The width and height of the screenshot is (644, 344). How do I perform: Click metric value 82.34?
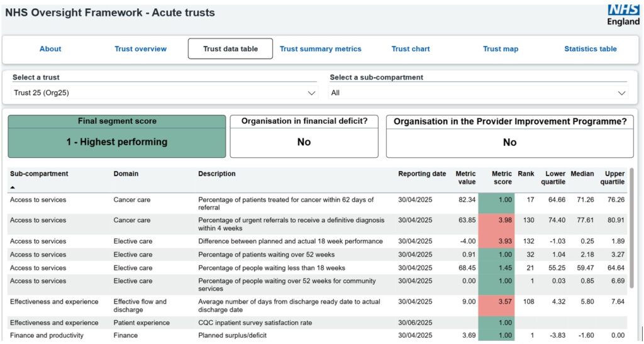point(467,200)
